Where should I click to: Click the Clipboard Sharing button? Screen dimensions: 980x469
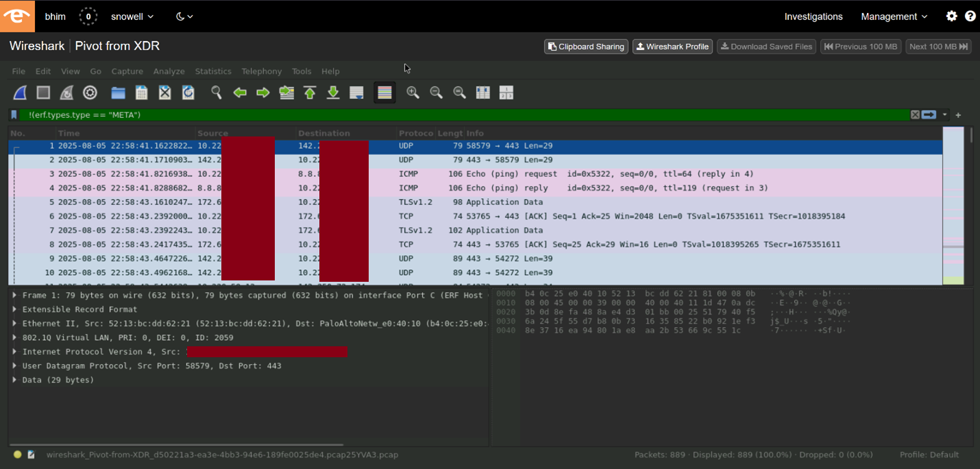point(586,47)
